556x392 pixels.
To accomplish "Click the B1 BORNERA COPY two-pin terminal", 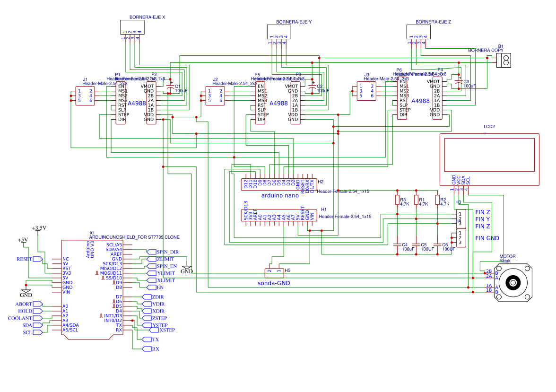I will 504,61.
